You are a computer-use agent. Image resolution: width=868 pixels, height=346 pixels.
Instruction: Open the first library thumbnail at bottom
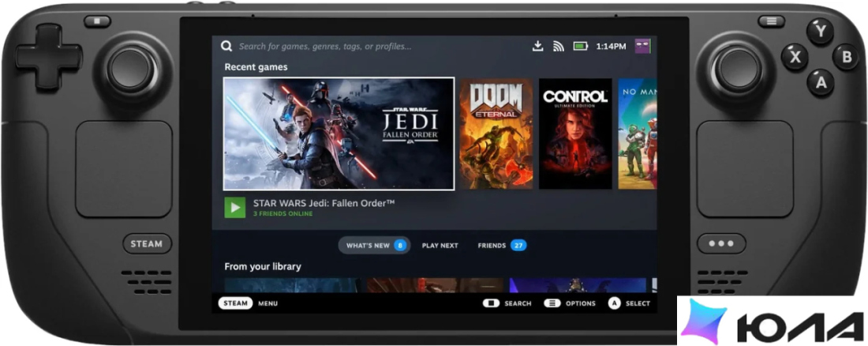point(292,285)
